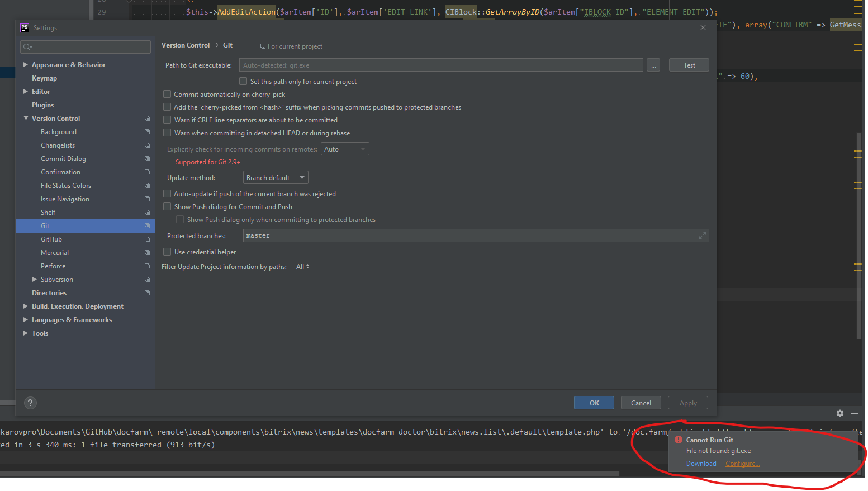Click the OK button

(594, 403)
